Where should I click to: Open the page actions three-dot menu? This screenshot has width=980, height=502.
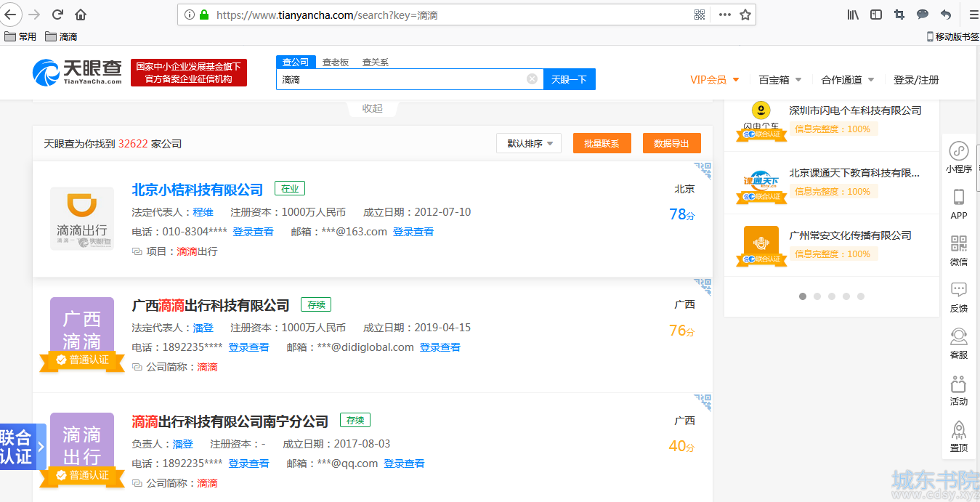click(724, 15)
